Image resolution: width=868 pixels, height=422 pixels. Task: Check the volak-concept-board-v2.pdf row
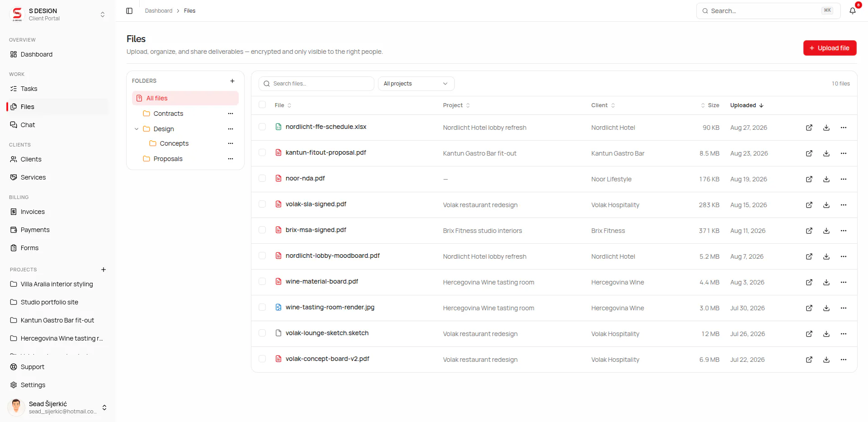point(262,359)
